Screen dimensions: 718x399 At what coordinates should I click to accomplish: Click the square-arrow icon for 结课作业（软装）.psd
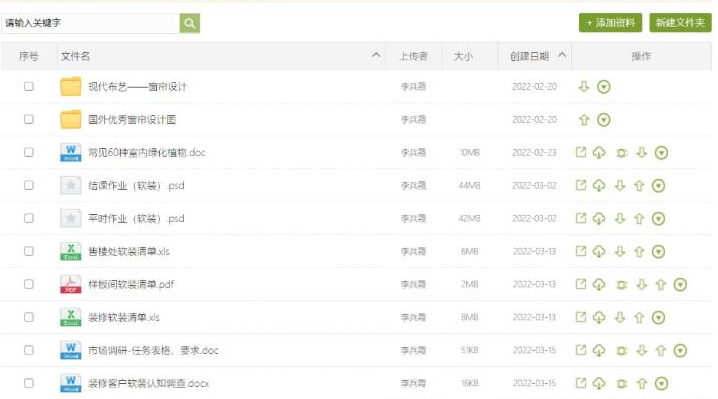point(581,185)
